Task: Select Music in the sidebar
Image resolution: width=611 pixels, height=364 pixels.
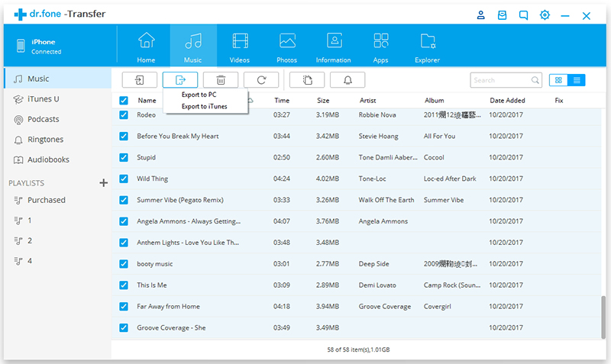Action: pos(58,79)
